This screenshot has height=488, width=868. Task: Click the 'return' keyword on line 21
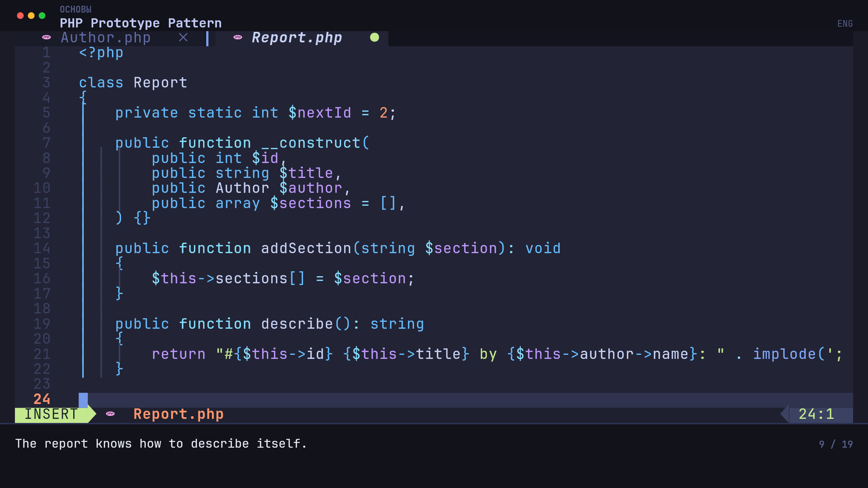pos(179,354)
